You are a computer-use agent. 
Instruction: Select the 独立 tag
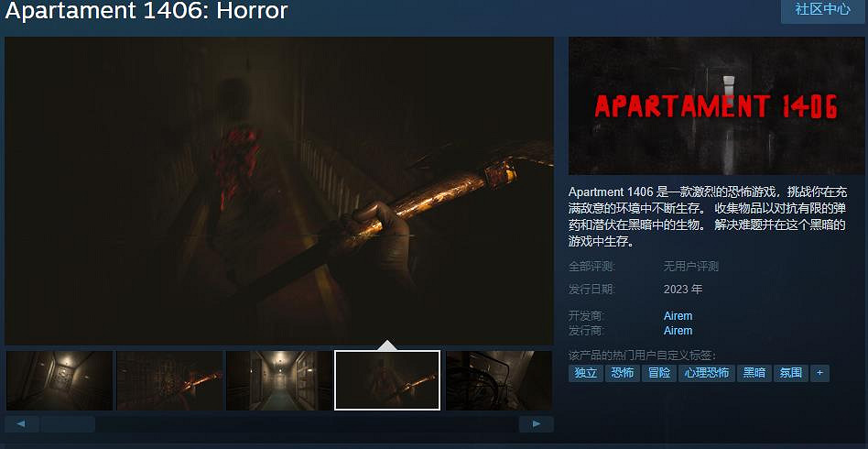pyautogui.click(x=586, y=373)
